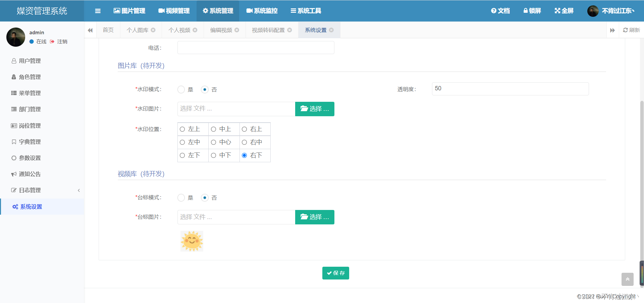Click 锁屏 to lock the screen
Image resolution: width=644 pixels, height=303 pixels.
(x=532, y=11)
